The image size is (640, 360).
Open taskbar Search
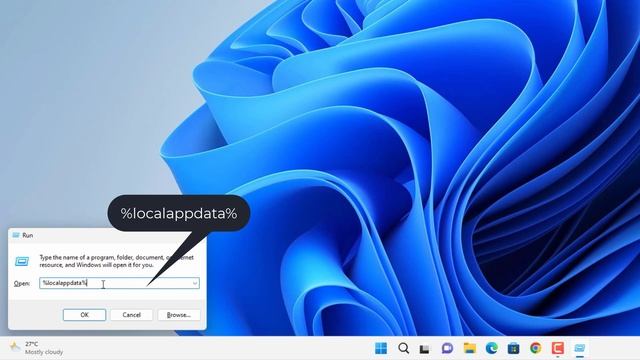tap(403, 348)
